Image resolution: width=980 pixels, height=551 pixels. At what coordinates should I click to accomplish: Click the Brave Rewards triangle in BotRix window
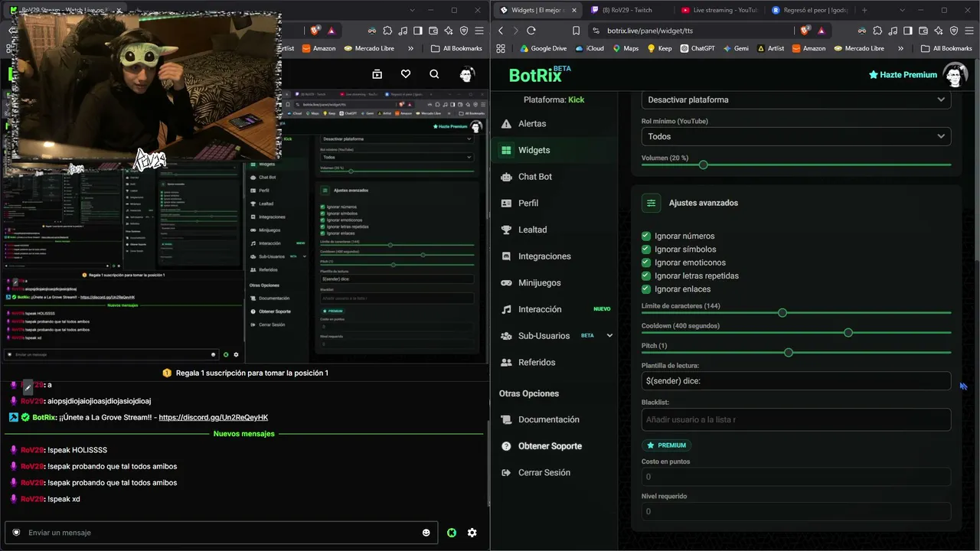(822, 31)
